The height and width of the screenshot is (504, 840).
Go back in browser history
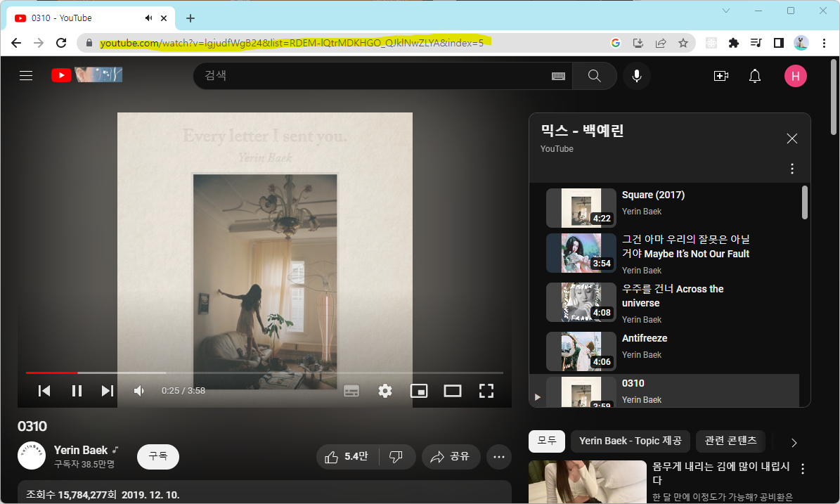click(16, 43)
